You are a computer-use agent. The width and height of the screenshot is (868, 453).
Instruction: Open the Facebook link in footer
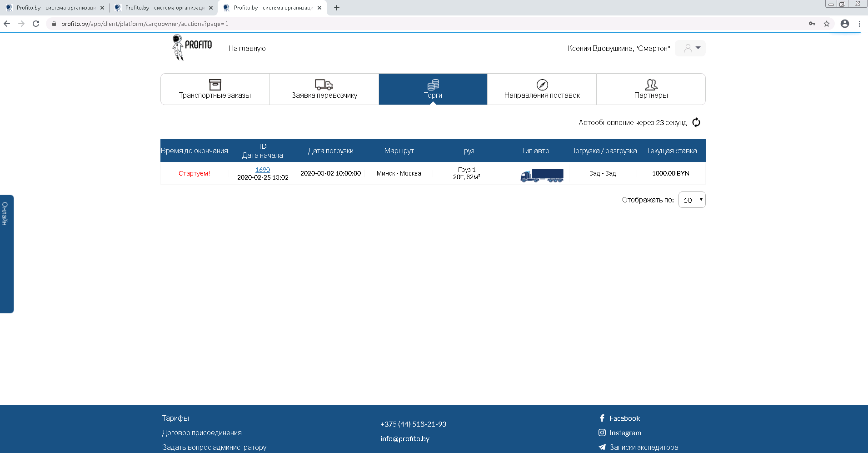(x=624, y=418)
